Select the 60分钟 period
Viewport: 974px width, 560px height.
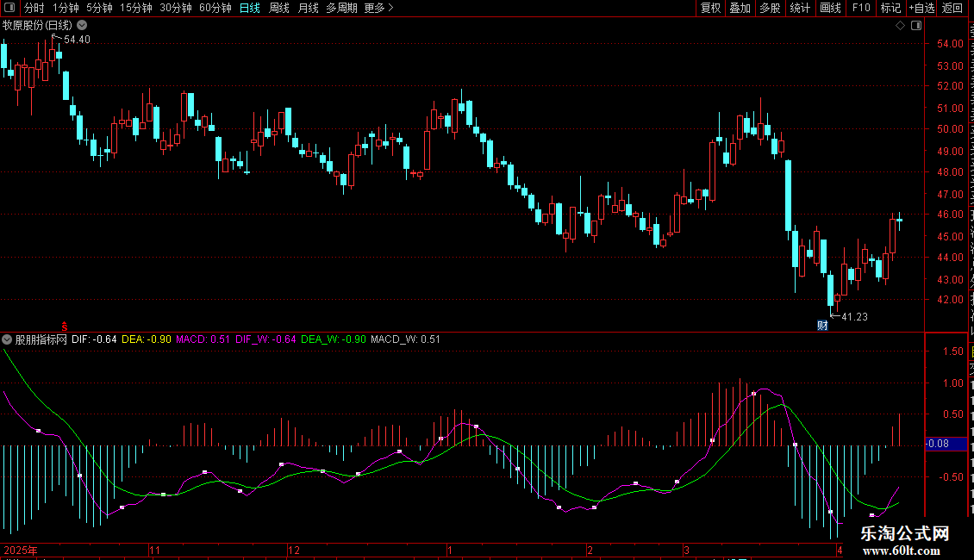215,8
